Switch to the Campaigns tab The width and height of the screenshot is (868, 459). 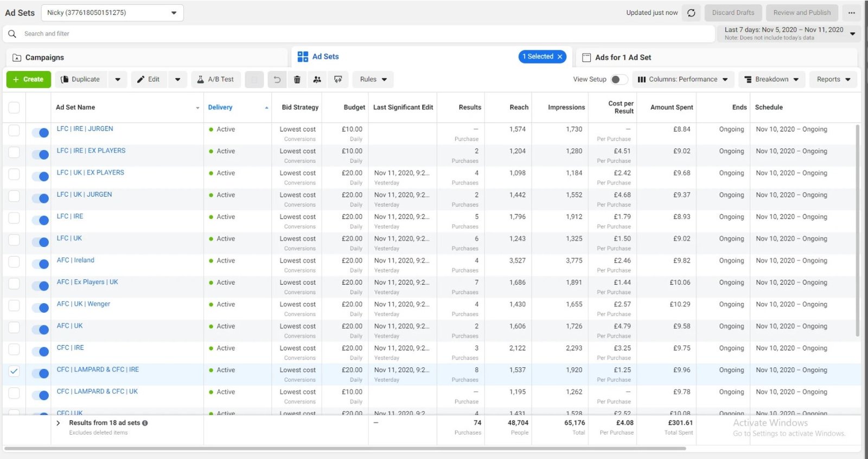tap(44, 58)
